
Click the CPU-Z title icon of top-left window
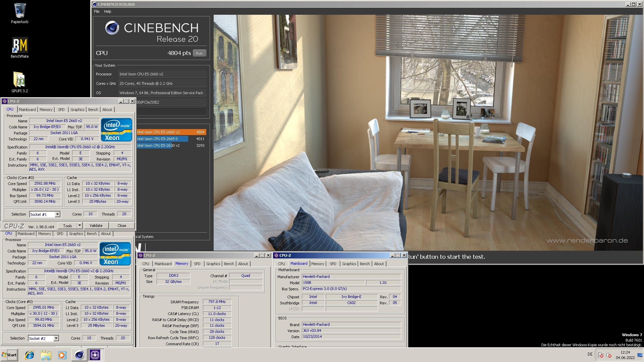(5, 101)
